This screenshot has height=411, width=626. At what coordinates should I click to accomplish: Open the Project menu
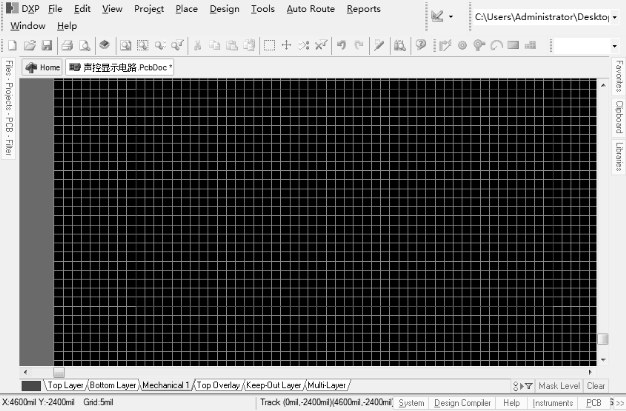149,9
